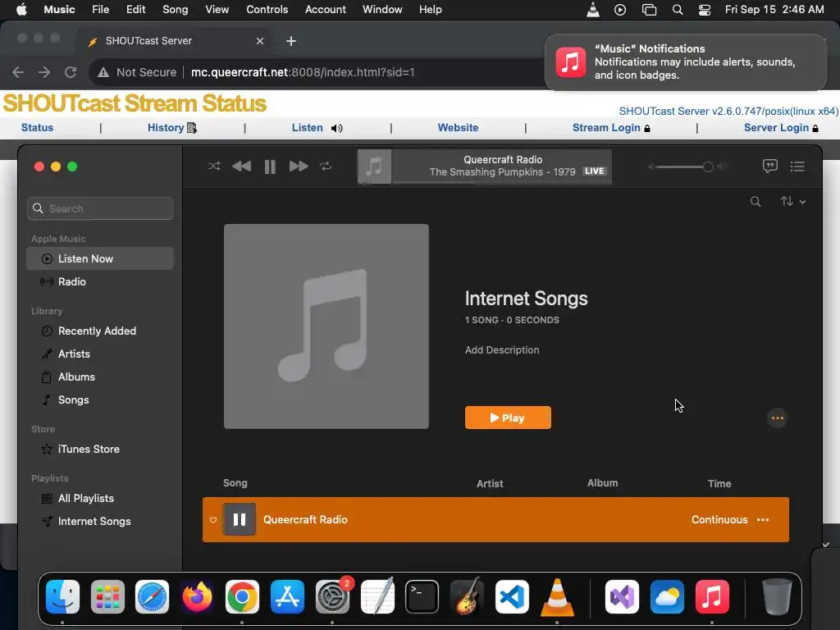Viewport: 840px width, 630px height.
Task: Select the Internet Songs playlist in the sidebar
Action: pos(100,522)
